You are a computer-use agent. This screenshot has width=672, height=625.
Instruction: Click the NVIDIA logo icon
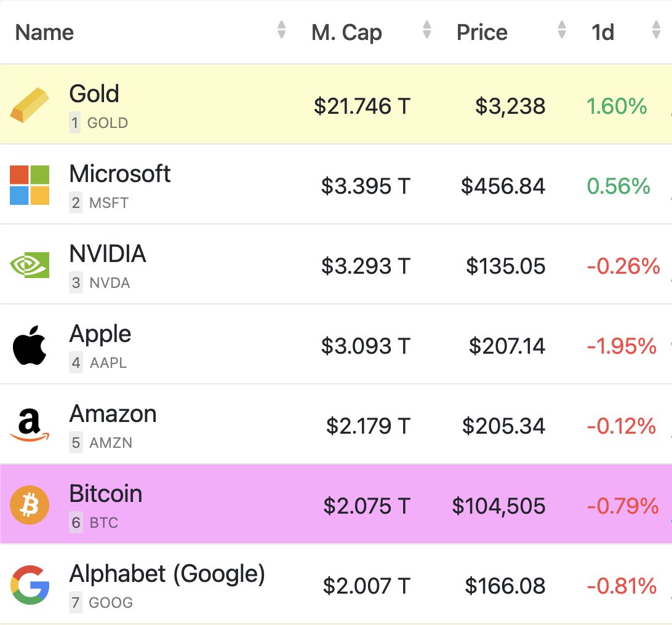(x=30, y=265)
